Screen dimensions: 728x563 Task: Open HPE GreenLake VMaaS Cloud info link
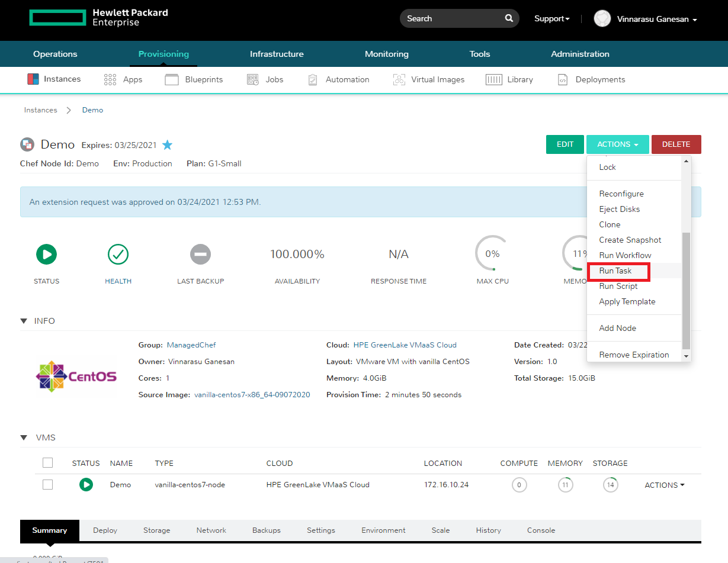(405, 345)
